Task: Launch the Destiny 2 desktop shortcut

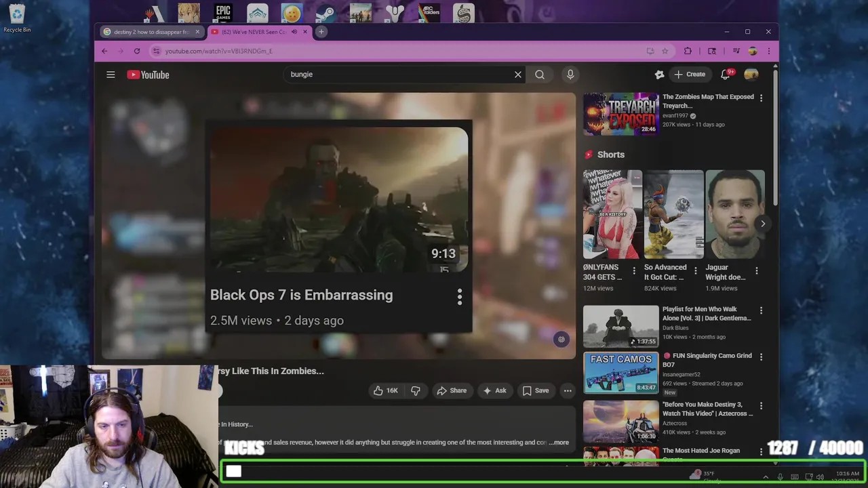Action: (394, 12)
